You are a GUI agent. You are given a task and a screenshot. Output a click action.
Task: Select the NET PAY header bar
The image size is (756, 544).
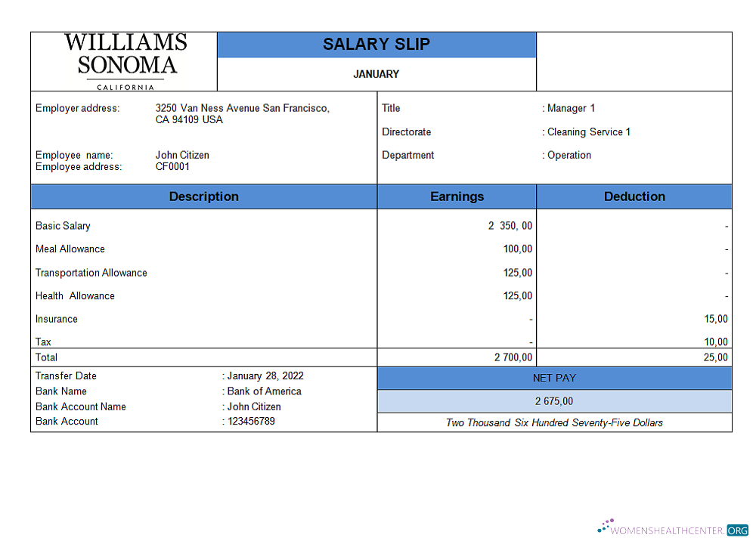tap(554, 378)
